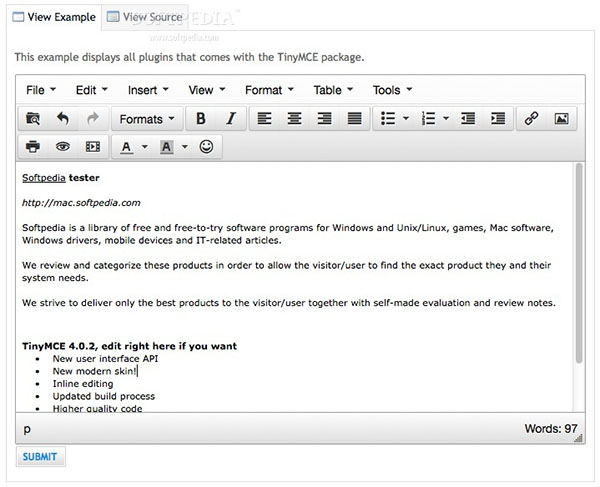This screenshot has height=487, width=600.
Task: Open text color picker dropdown arrow
Action: pos(145,147)
